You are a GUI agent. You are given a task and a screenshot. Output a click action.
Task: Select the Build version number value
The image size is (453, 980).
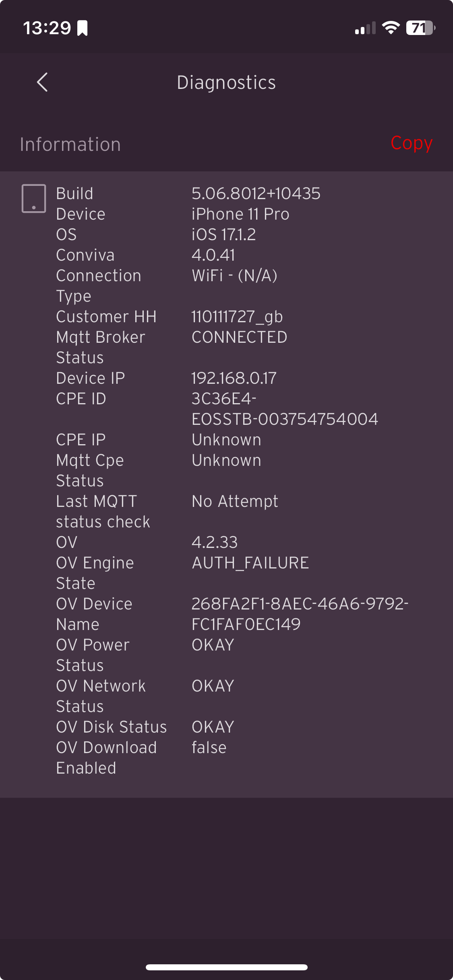pos(256,194)
